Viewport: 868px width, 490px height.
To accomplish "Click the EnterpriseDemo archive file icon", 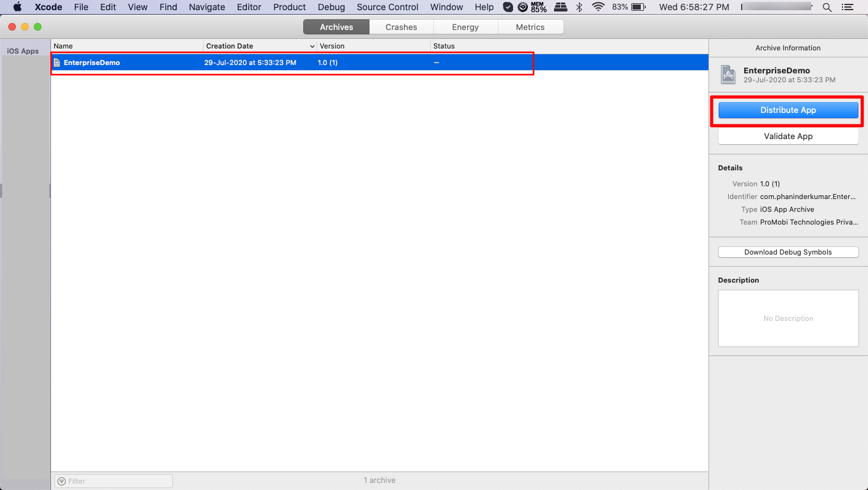I will coord(57,63).
